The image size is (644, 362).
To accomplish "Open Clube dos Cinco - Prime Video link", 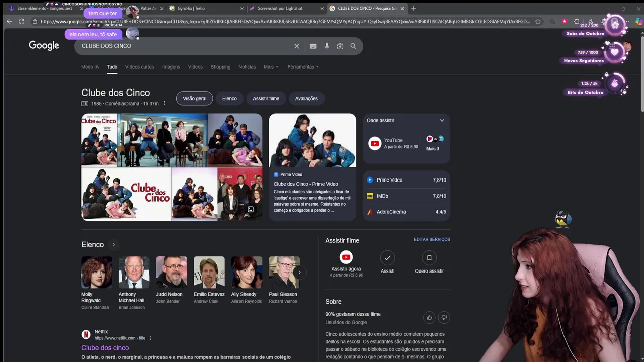I will [x=306, y=184].
